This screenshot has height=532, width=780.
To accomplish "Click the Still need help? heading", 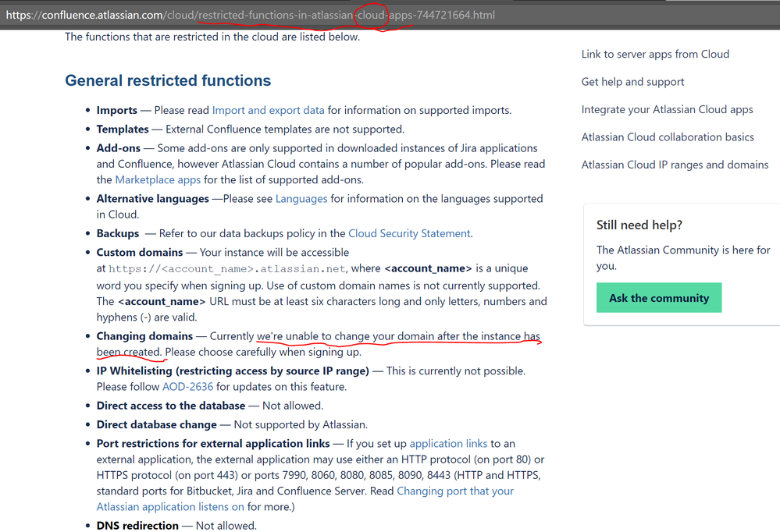I will (639, 225).
